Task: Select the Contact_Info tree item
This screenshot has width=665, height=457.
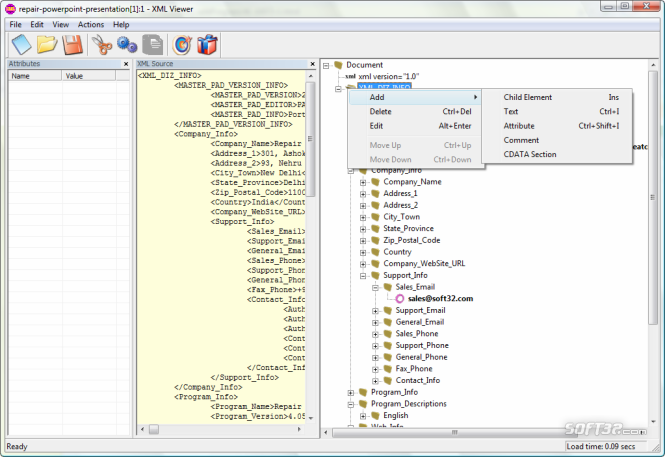Action: pyautogui.click(x=418, y=380)
